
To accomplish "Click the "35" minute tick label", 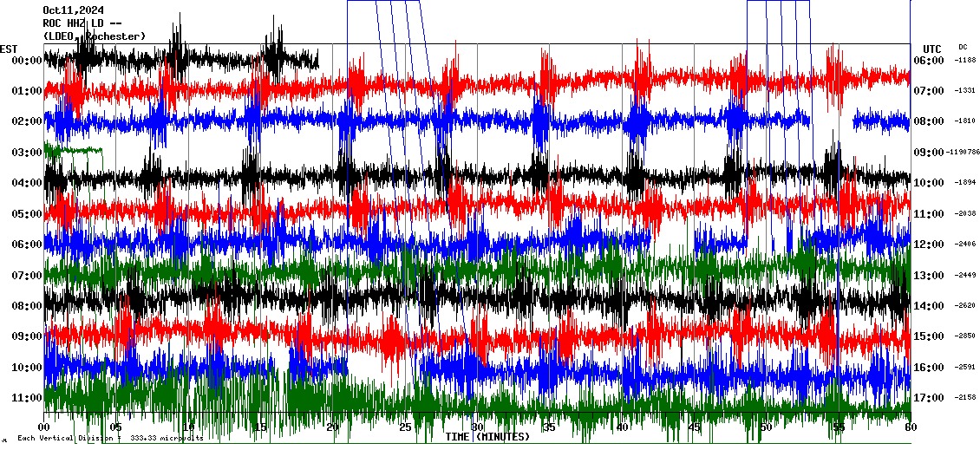I will (x=549, y=427).
